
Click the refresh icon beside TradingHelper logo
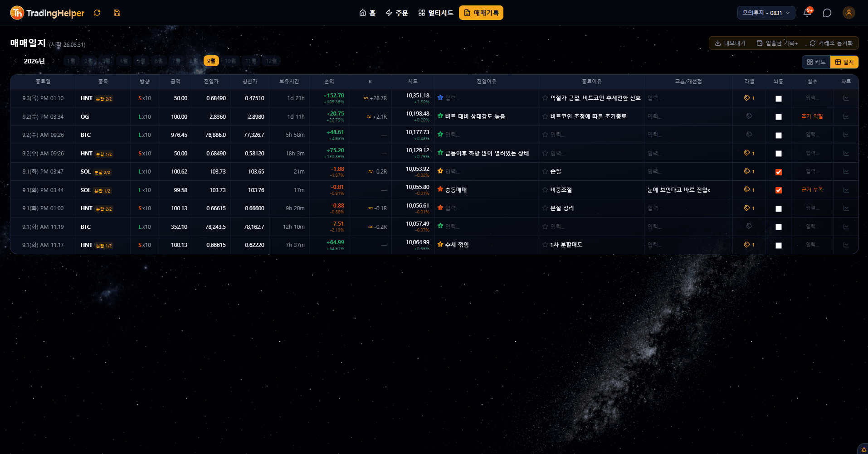coord(97,13)
